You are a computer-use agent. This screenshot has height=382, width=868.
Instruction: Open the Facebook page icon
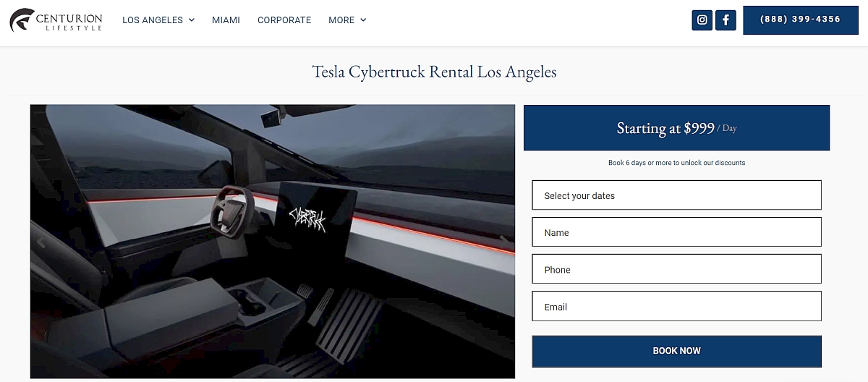726,20
